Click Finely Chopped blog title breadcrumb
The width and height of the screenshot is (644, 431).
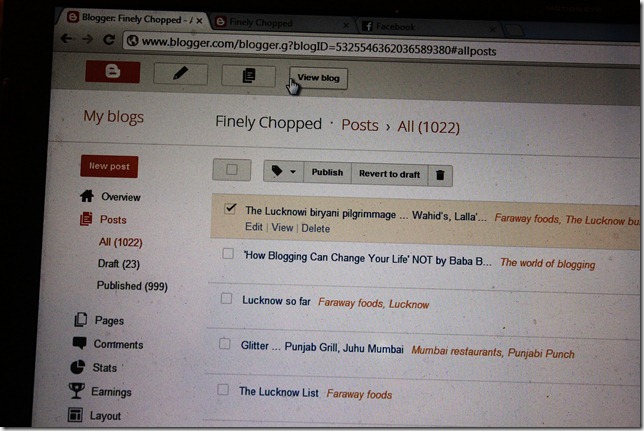tap(268, 122)
